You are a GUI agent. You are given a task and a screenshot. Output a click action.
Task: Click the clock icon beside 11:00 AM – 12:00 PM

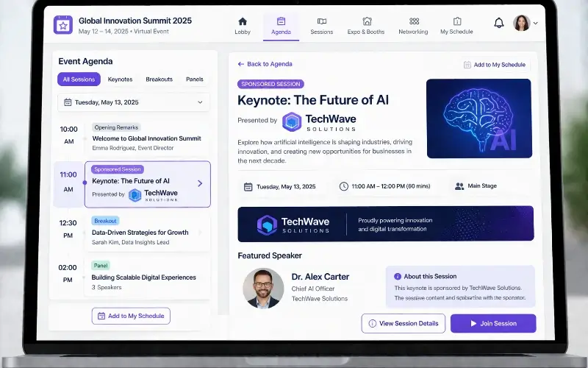343,186
